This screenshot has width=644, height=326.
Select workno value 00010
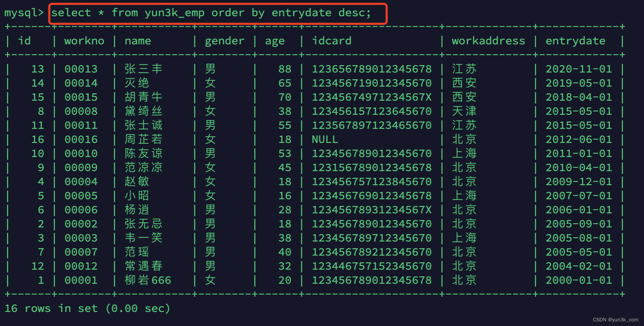81,153
